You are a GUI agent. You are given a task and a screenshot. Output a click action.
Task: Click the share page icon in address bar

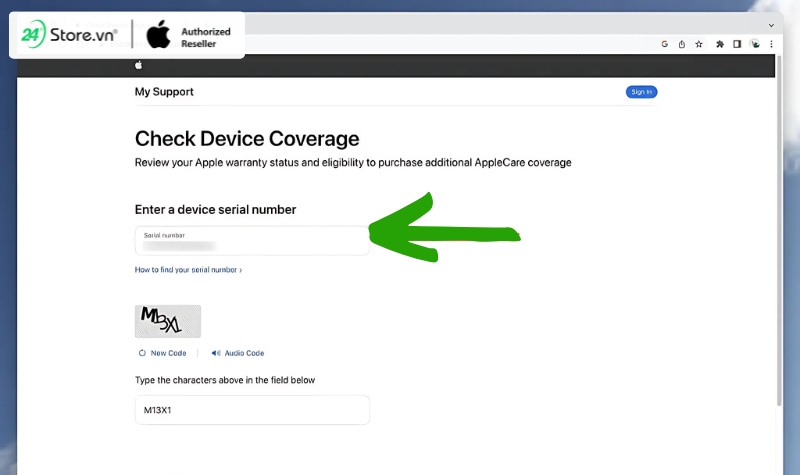[x=681, y=44]
